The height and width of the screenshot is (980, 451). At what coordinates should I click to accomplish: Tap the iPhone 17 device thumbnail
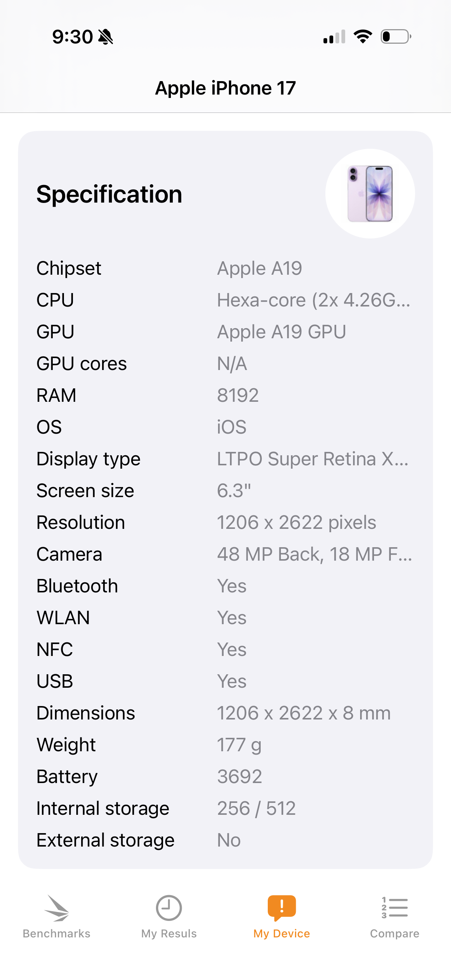tap(370, 194)
